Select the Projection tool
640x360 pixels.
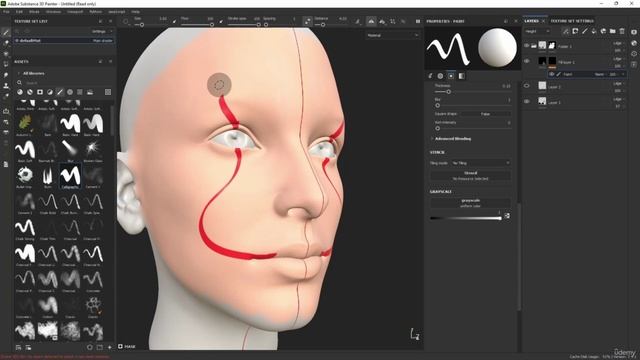6,53
